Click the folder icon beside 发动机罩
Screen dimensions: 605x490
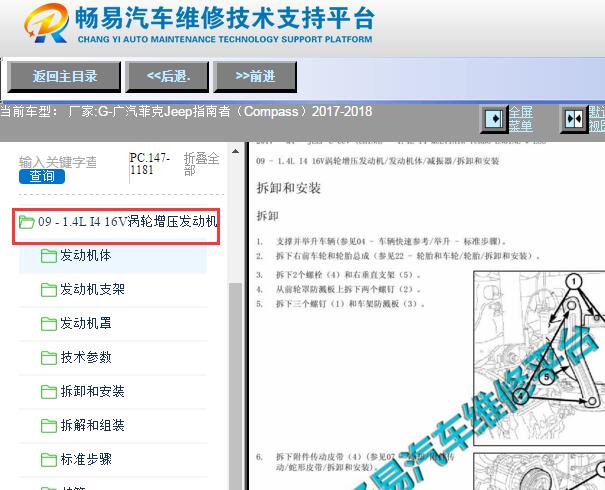tap(49, 324)
